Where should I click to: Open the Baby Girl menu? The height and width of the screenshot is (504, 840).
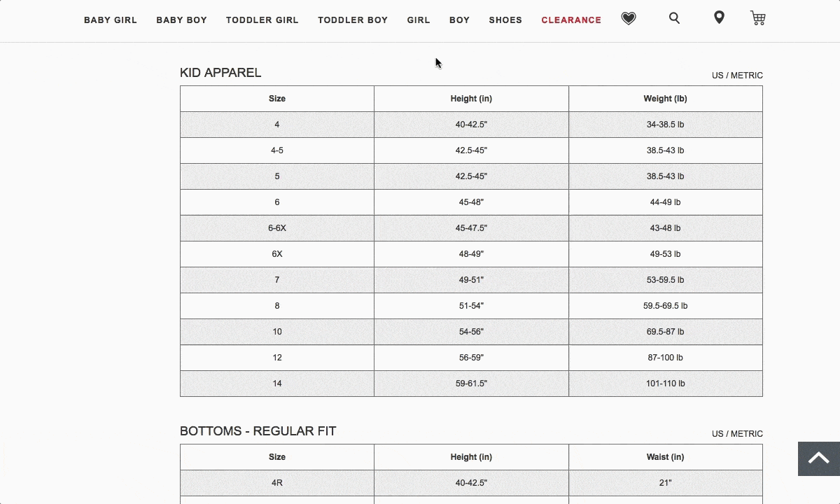(111, 20)
